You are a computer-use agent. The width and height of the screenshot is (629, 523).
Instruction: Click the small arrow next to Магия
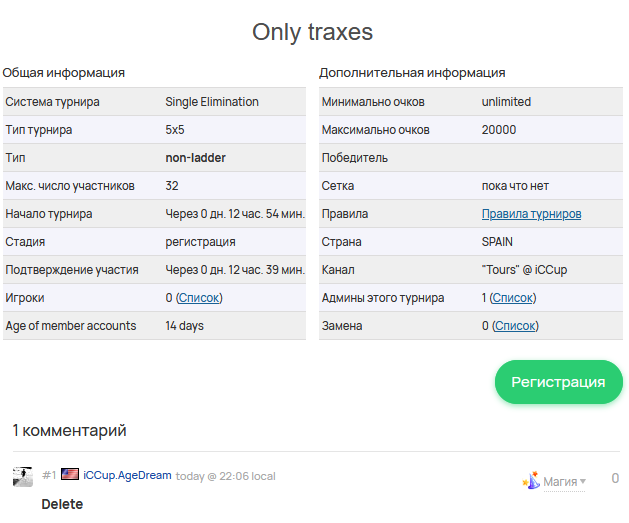pyautogui.click(x=583, y=481)
